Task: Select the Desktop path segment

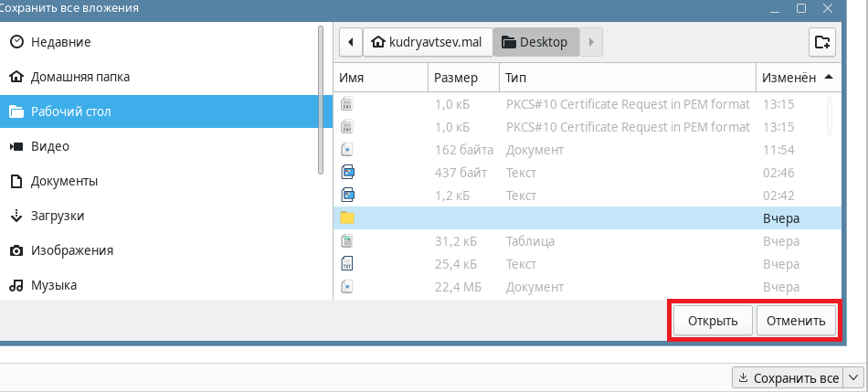Action: [x=535, y=42]
